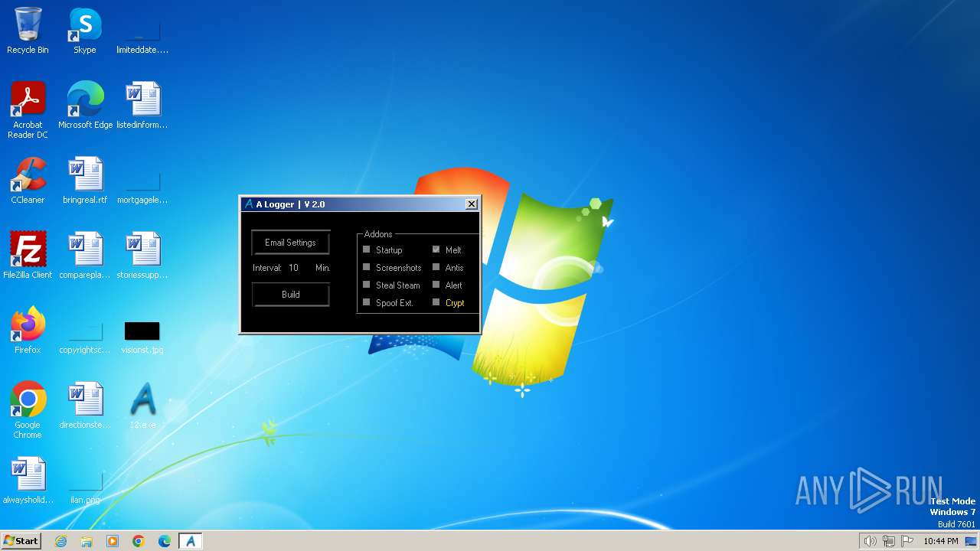The height and width of the screenshot is (551, 980).
Task: Click the Build button
Action: [x=290, y=295]
